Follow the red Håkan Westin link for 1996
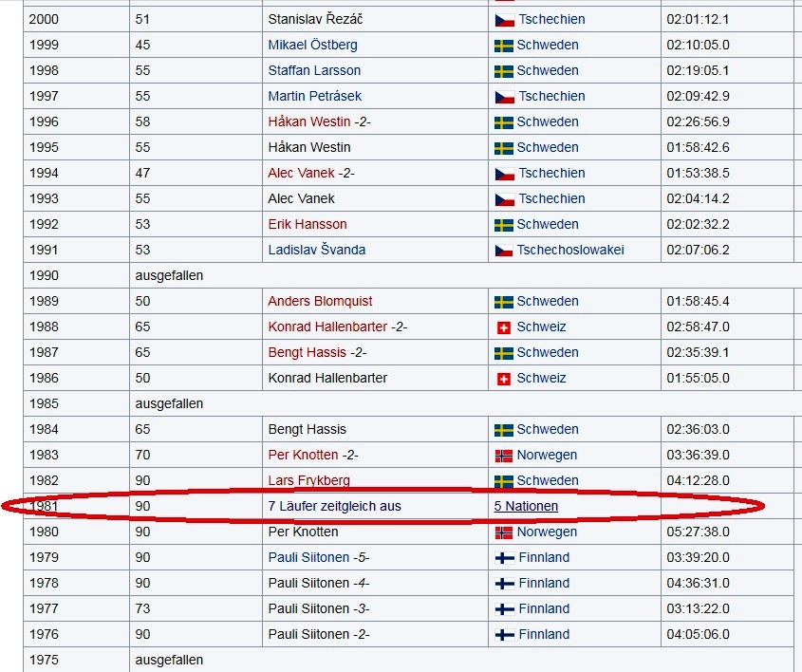The height and width of the screenshot is (672, 802). click(308, 121)
